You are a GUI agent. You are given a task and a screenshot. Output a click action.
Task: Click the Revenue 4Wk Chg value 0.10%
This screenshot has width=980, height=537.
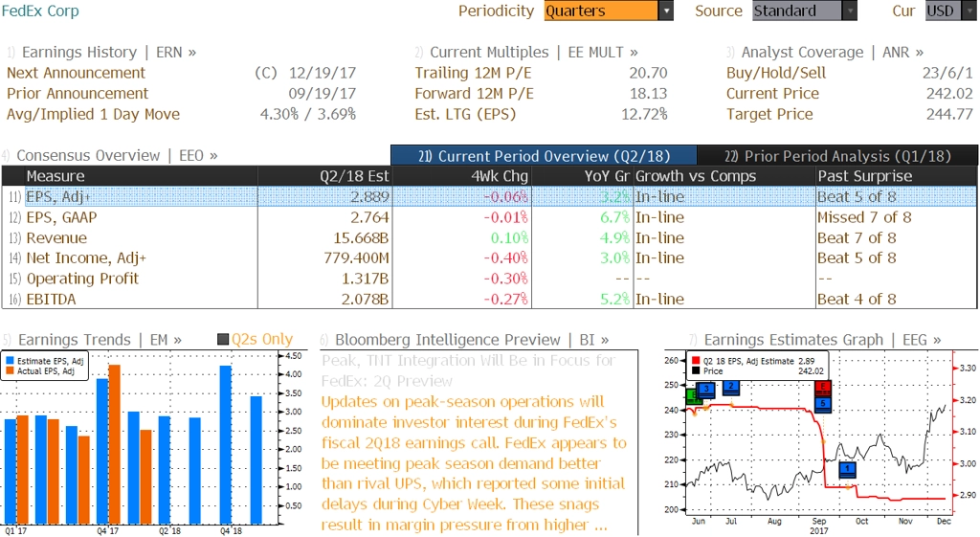[x=509, y=237]
